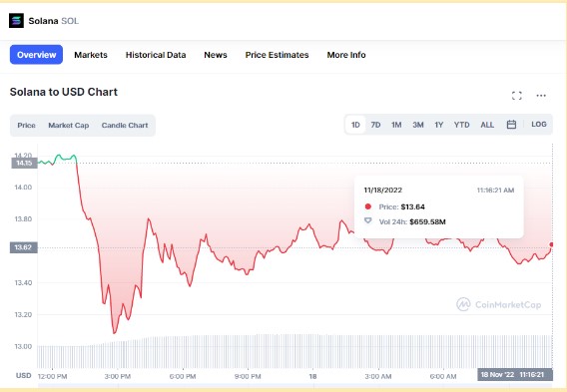The image size is (567, 392).
Task: Open the Price Estimates tab
Action: (277, 55)
